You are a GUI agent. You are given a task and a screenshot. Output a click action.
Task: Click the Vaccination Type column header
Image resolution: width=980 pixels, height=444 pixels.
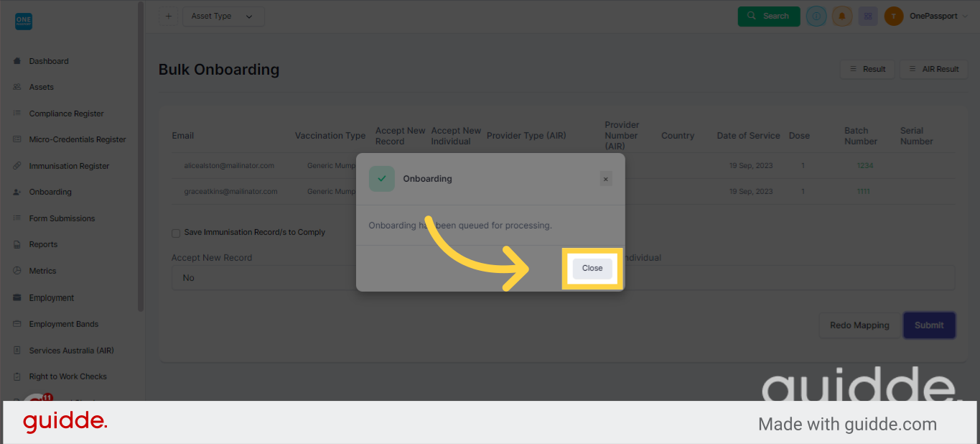coord(330,136)
